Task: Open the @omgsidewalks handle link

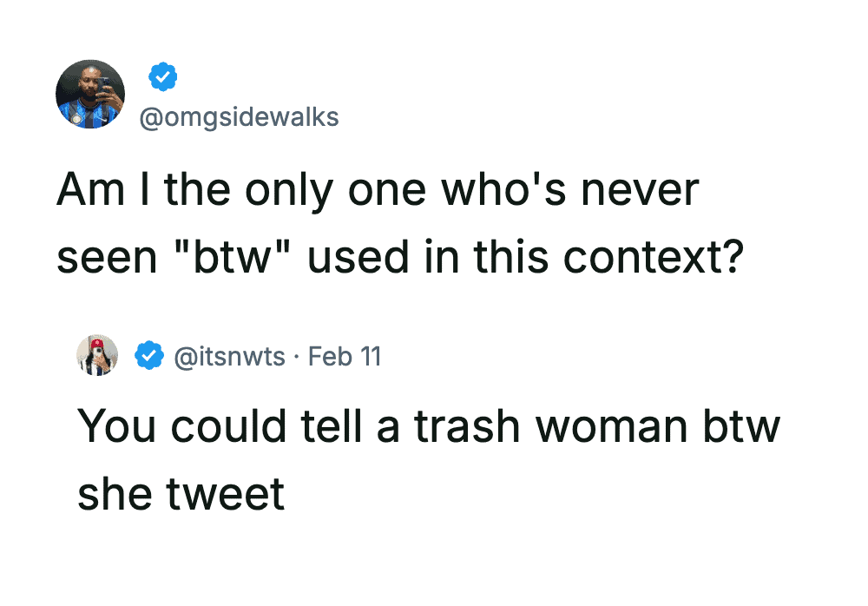Action: coord(239,117)
